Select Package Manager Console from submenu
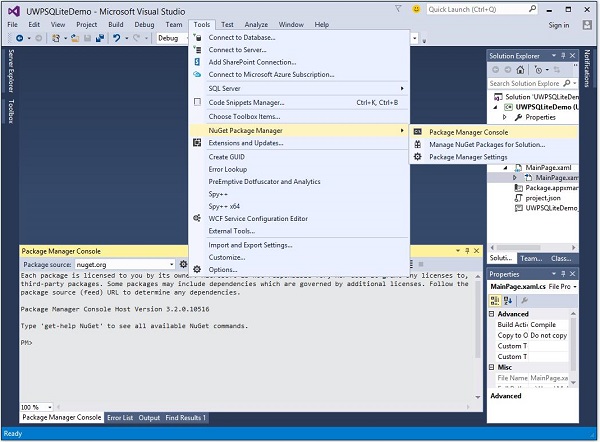Image resolution: width=600 pixels, height=442 pixels. tap(468, 131)
